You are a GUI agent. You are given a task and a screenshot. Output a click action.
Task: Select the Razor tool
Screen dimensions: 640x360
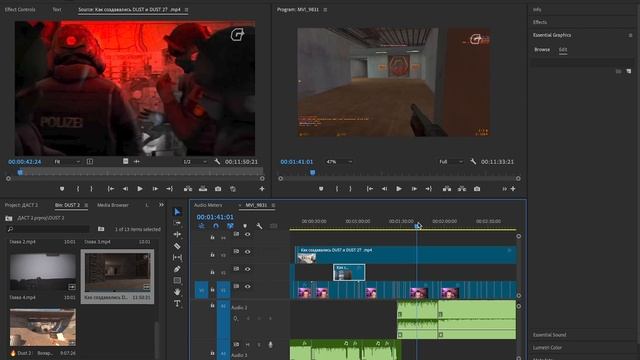pos(177,246)
